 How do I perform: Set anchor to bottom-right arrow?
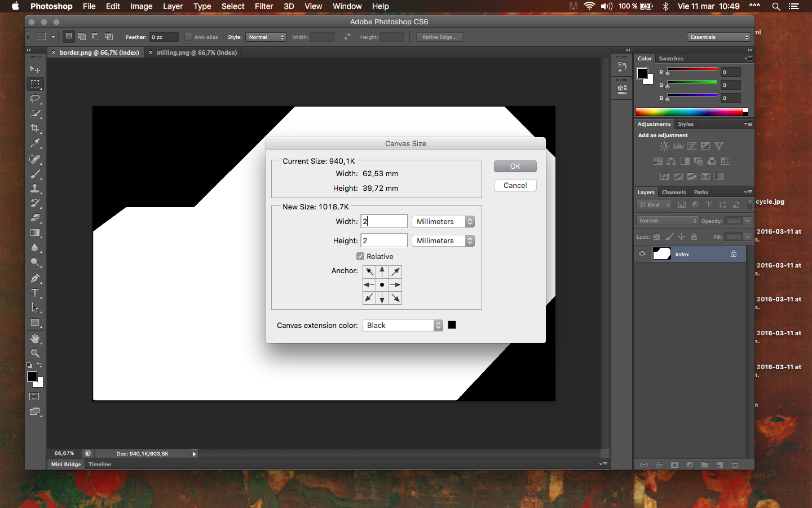[396, 298]
